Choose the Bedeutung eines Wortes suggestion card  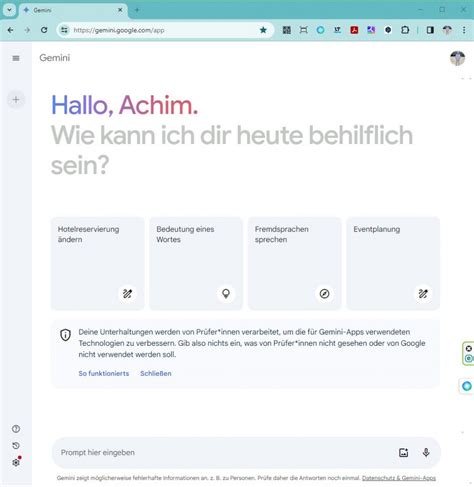point(196,263)
